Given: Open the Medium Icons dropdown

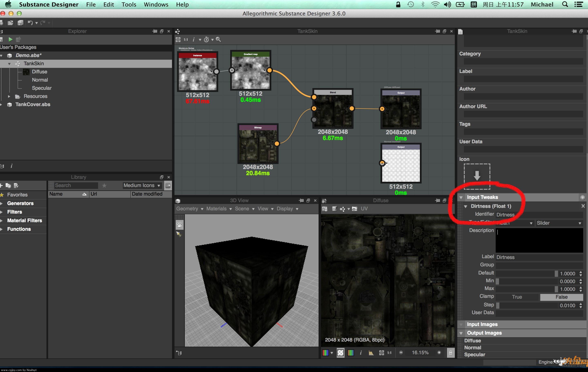Looking at the screenshot, I should 142,186.
